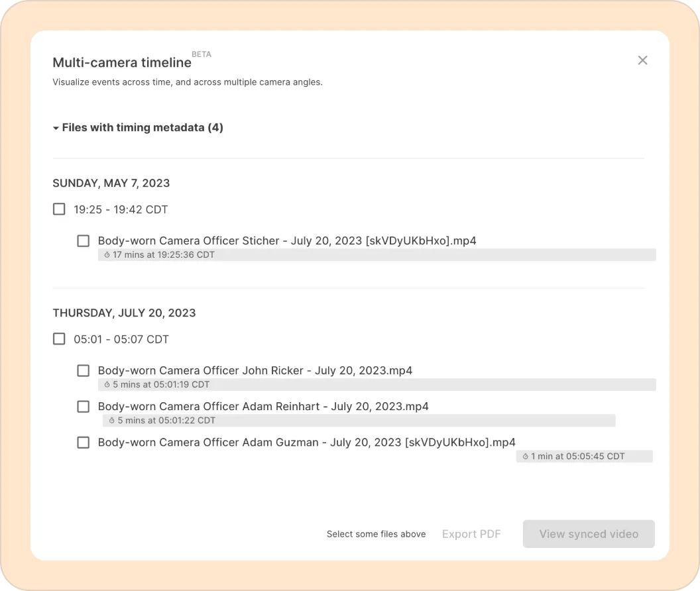Click the stopwatch icon on Ricker's bar
The image size is (700, 591).
click(107, 385)
